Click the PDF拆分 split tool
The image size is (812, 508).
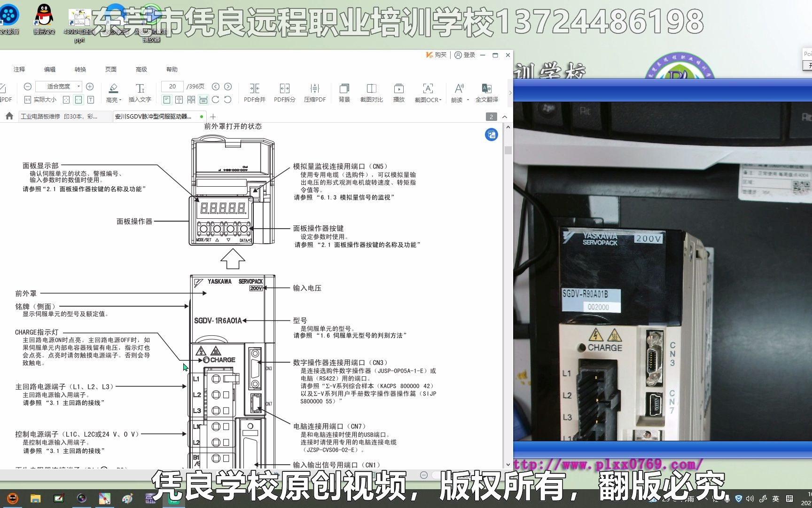pyautogui.click(x=285, y=92)
